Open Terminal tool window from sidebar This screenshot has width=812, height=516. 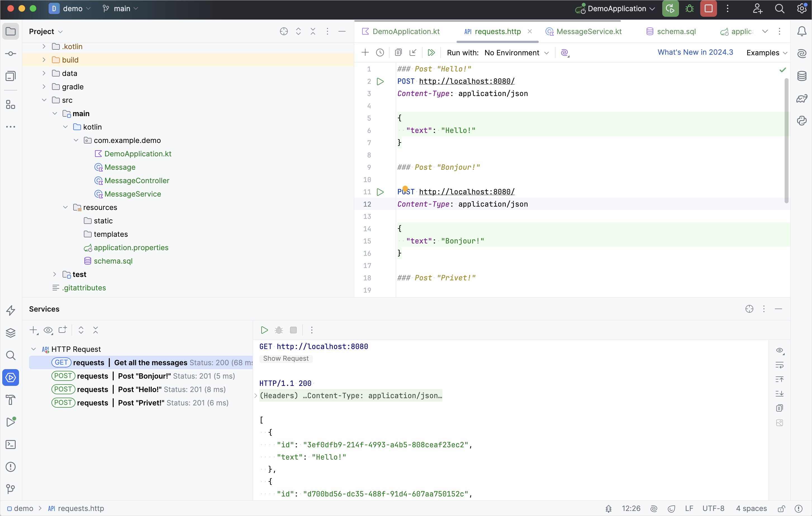pyautogui.click(x=11, y=444)
